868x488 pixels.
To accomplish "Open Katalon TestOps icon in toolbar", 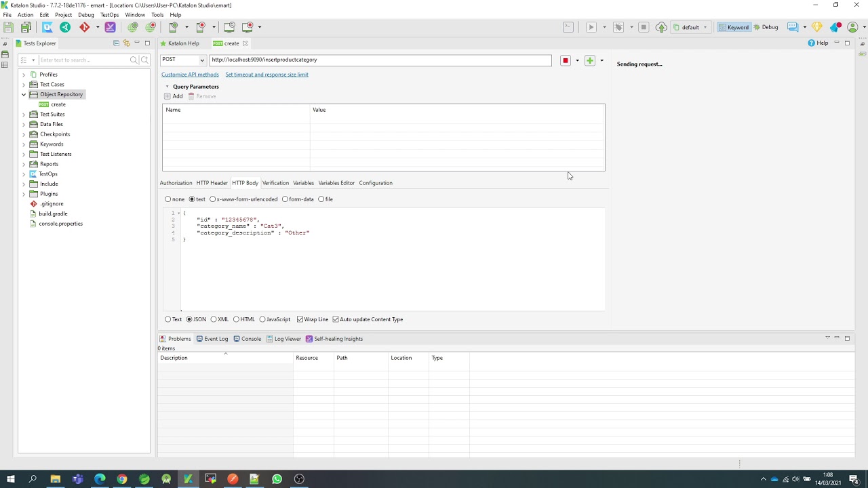I will click(x=47, y=27).
